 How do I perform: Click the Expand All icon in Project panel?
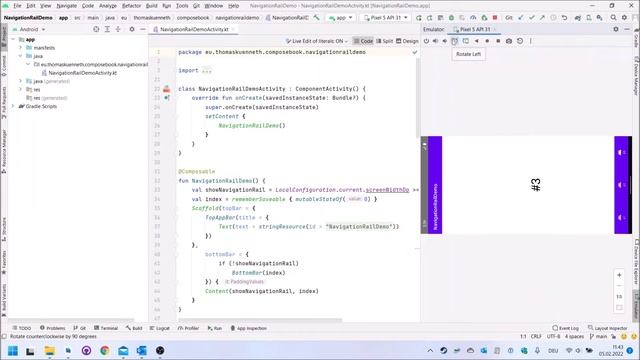[107, 29]
